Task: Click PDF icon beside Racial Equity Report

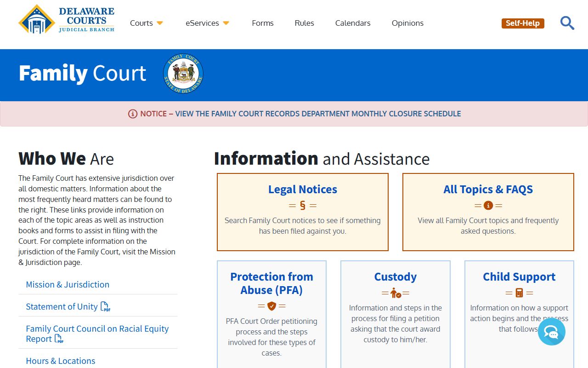Action: pos(59,339)
